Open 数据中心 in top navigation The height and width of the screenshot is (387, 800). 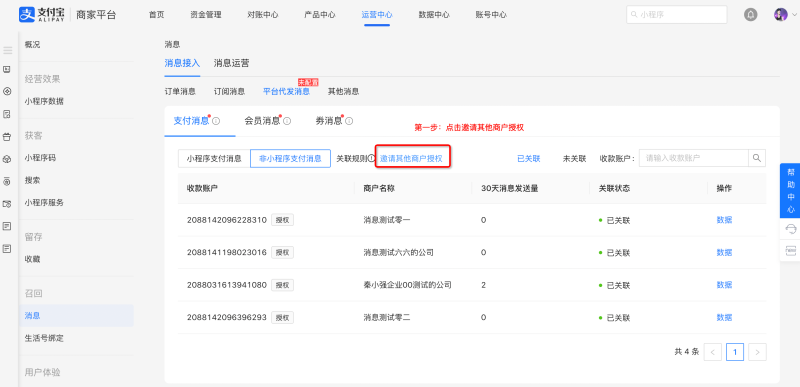pos(434,15)
